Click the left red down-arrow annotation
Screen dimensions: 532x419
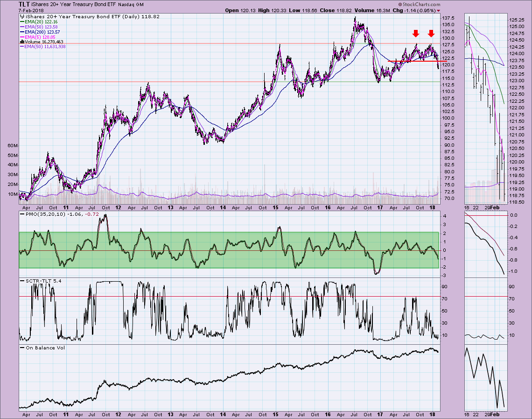point(415,34)
